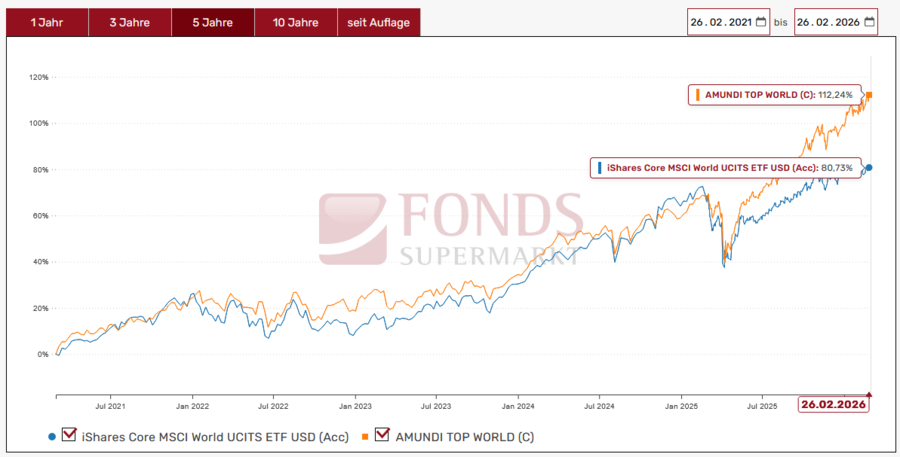
Task: Click AMUNDI TOP WORLD (C) legend label
Action: (464, 437)
